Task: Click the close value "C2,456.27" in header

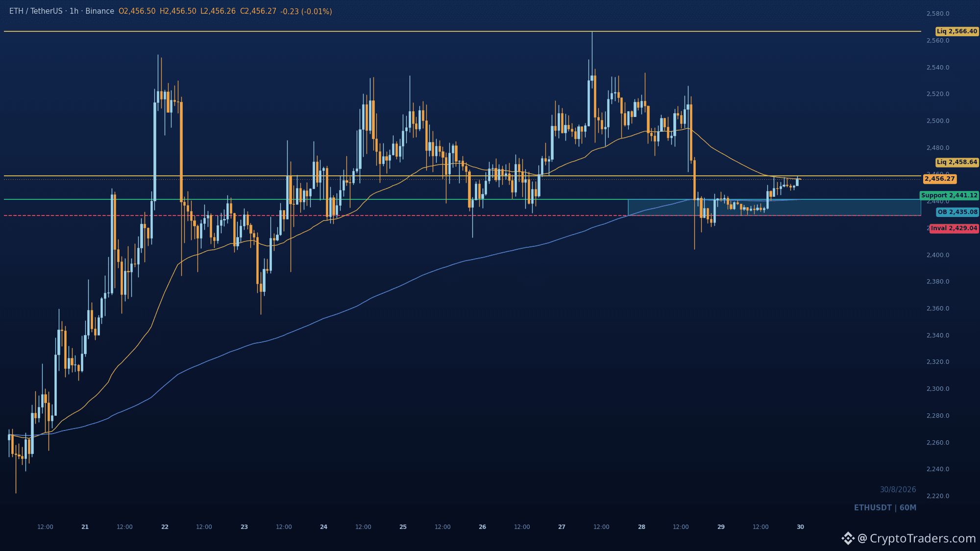Action: coord(258,11)
